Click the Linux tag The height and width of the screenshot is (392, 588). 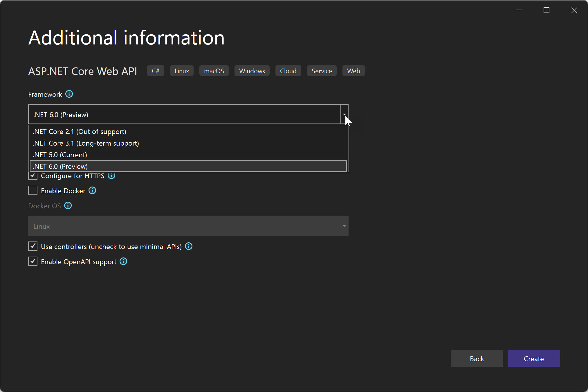point(182,71)
